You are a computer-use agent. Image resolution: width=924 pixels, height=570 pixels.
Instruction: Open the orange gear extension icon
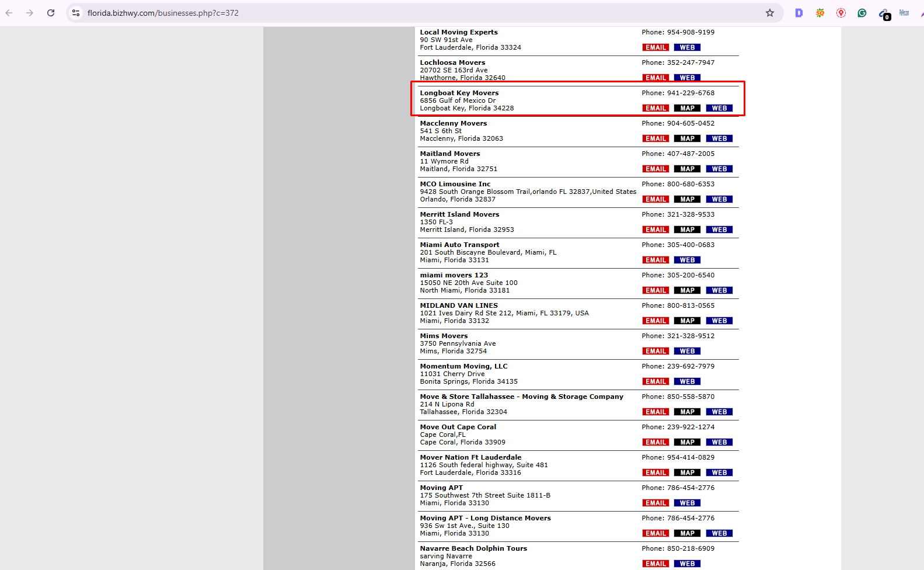820,13
